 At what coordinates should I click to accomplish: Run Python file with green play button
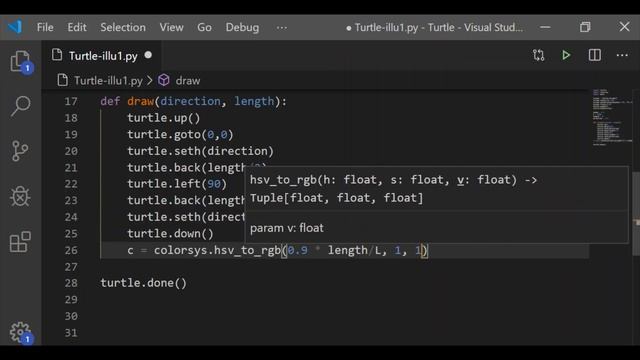[566, 55]
